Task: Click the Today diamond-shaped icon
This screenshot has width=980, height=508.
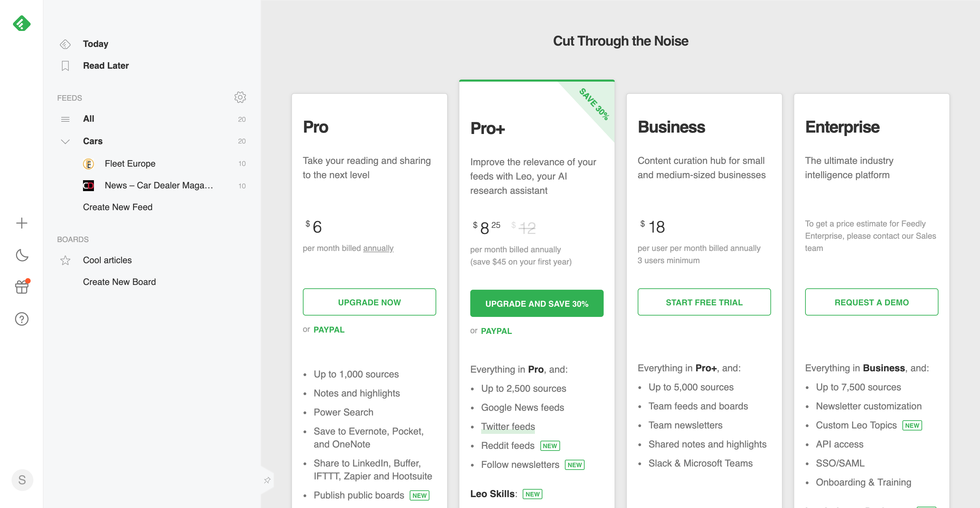Action: tap(65, 44)
